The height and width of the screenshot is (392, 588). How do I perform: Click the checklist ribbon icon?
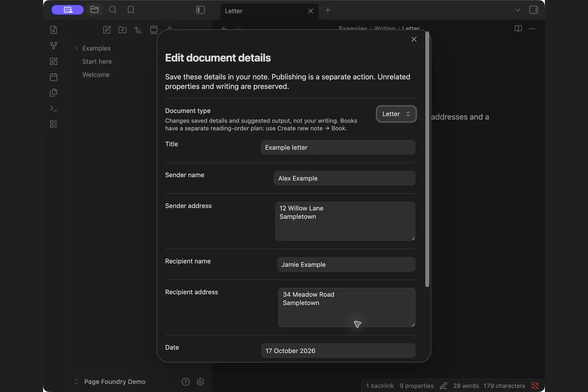54,124
